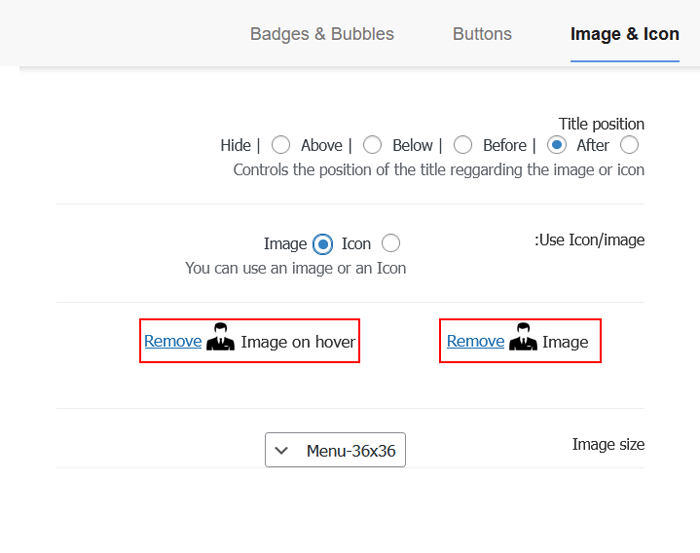Image resolution: width=700 pixels, height=553 pixels.
Task: Click Remove link for the main Image
Action: pos(475,341)
